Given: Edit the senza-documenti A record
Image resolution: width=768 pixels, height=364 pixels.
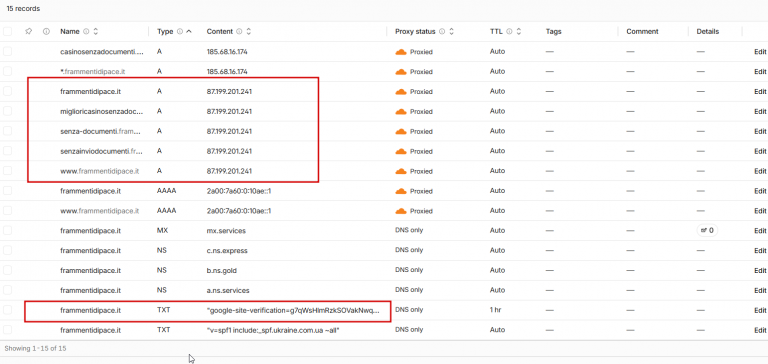Looking at the screenshot, I should coord(760,131).
